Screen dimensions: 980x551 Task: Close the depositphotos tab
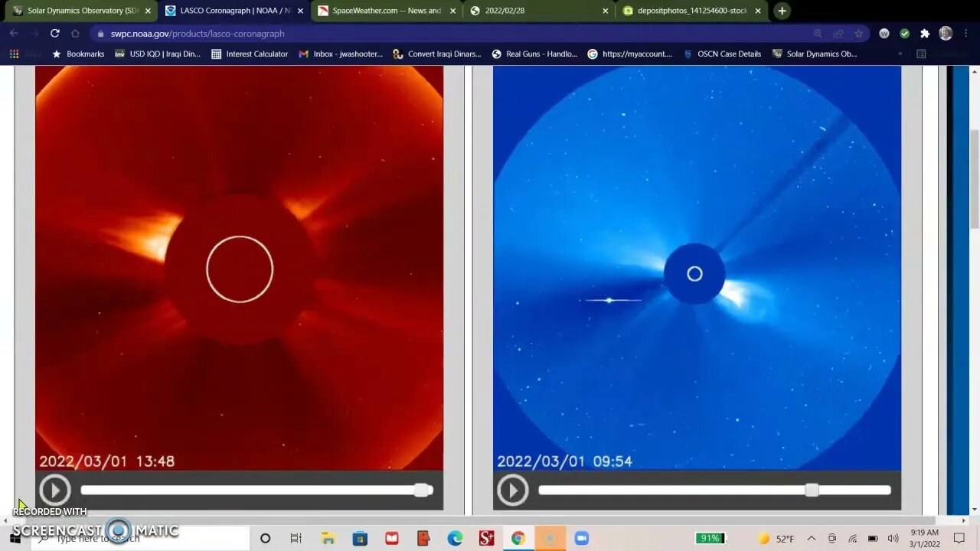pyautogui.click(x=758, y=11)
